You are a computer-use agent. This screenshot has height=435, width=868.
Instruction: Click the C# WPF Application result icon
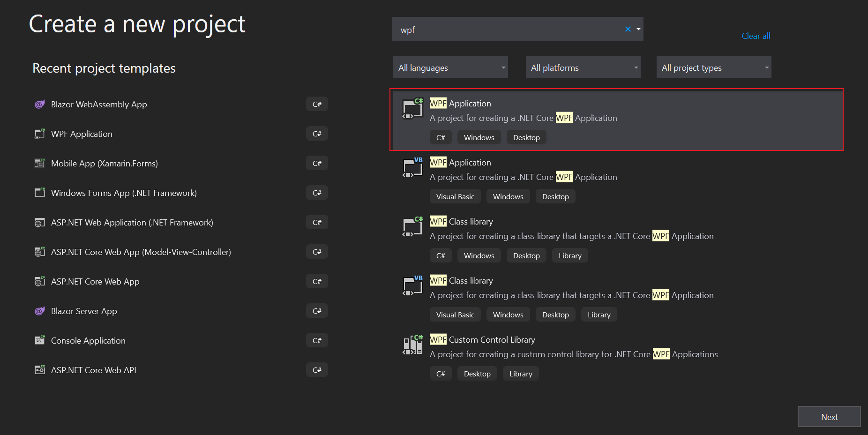(x=412, y=109)
